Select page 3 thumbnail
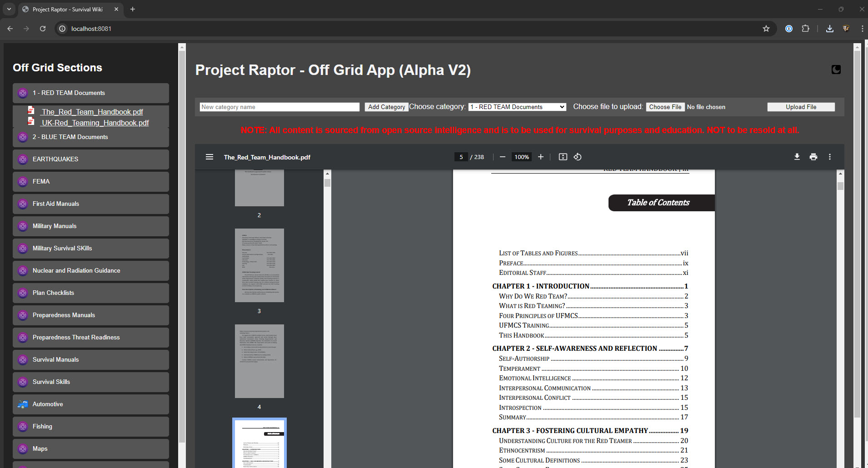This screenshot has height=468, width=868. pos(259,265)
